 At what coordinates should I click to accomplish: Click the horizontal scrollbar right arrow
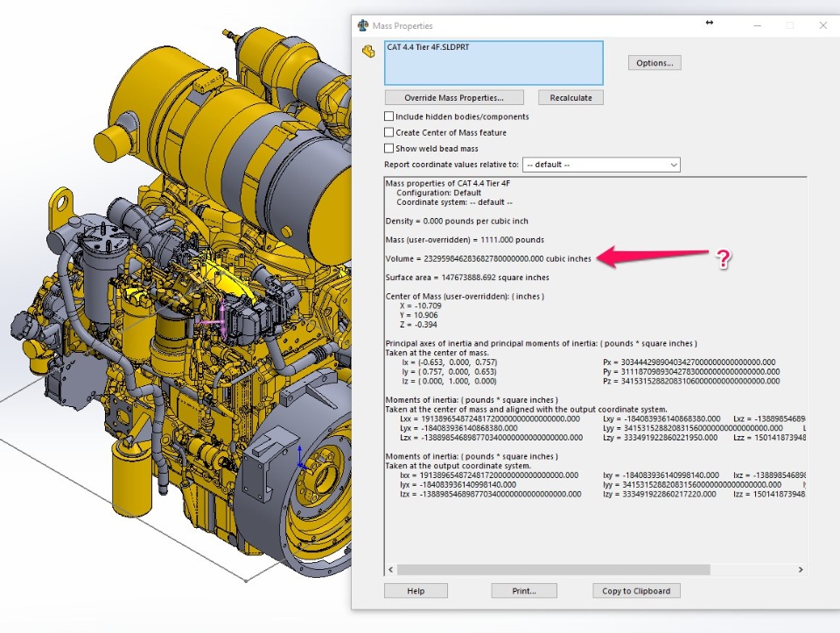point(801,569)
